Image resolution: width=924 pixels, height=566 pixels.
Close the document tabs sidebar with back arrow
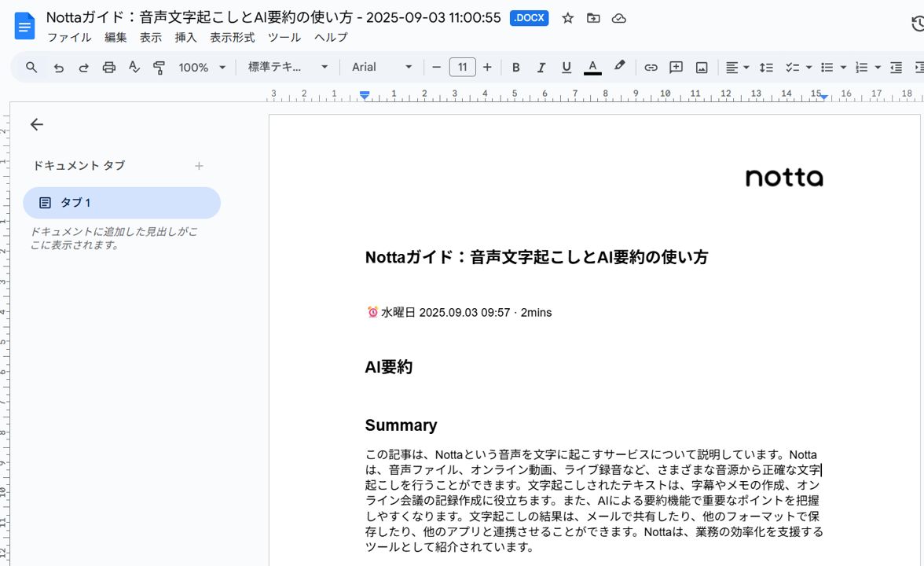(36, 124)
